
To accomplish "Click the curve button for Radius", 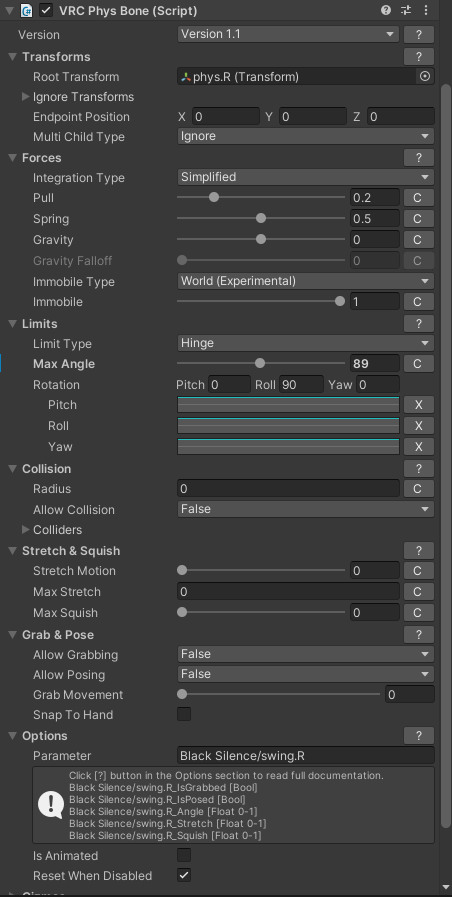I will click(x=419, y=489).
